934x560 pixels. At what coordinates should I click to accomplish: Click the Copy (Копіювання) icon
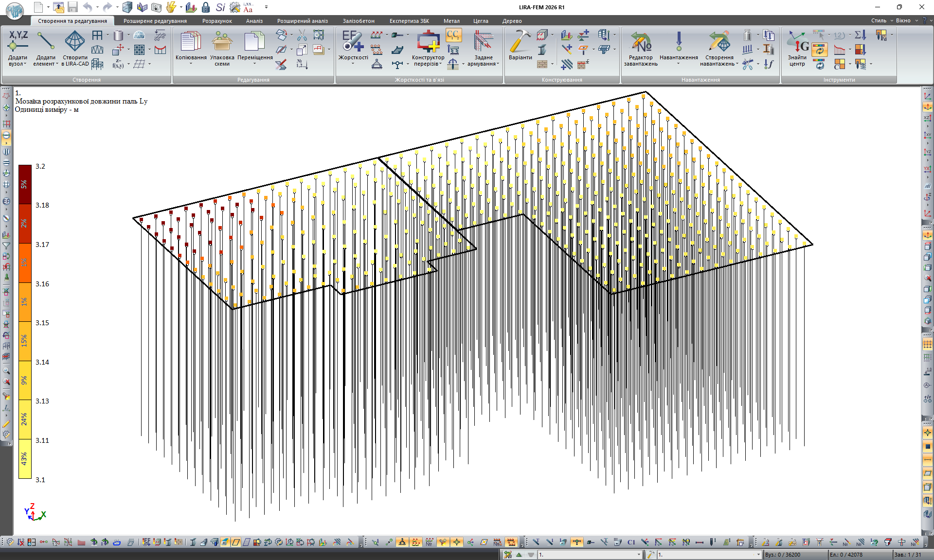pyautogui.click(x=191, y=42)
